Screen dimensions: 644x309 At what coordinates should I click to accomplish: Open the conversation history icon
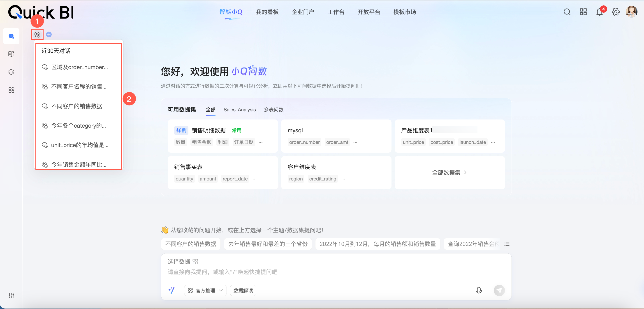pos(37,35)
